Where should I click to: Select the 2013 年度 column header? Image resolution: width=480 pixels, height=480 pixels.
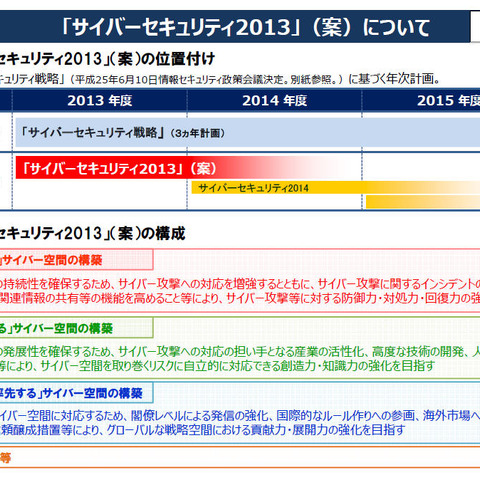point(100,101)
